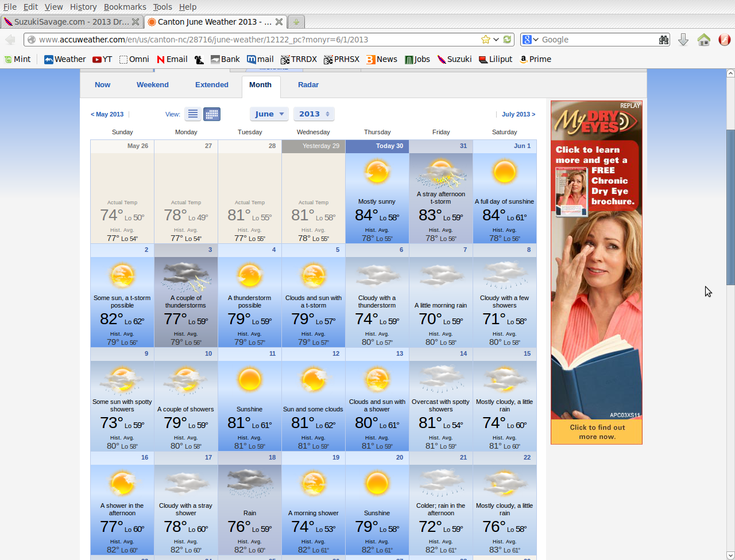The width and height of the screenshot is (735, 560).
Task: Go to July 2013
Action: point(517,114)
